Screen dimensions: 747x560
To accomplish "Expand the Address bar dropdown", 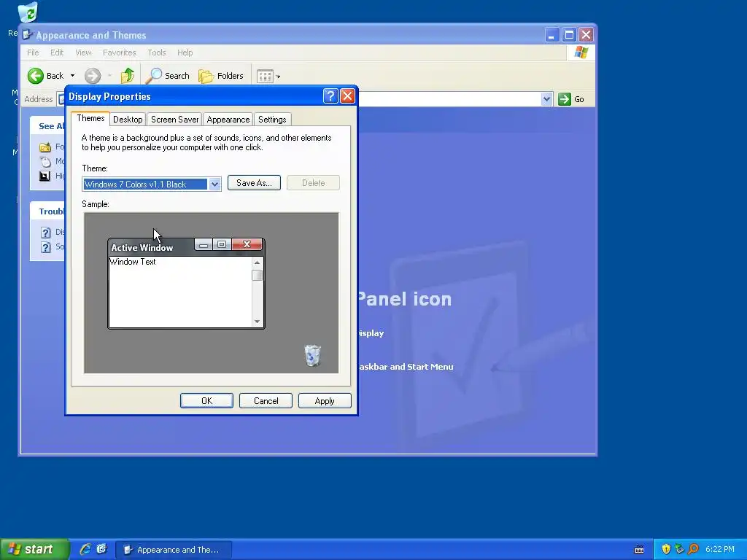I will pos(546,99).
